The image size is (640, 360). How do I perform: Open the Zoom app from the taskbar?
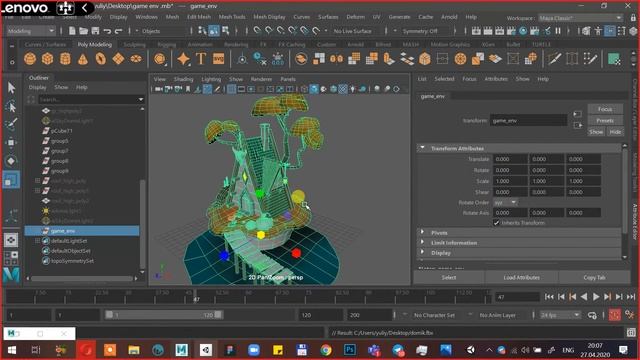coord(254,350)
